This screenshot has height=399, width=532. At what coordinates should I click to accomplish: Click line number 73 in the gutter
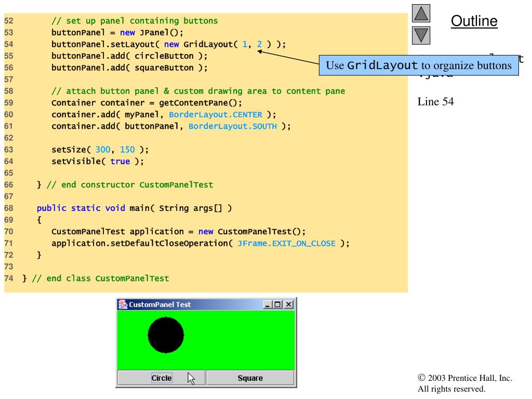[x=9, y=267]
